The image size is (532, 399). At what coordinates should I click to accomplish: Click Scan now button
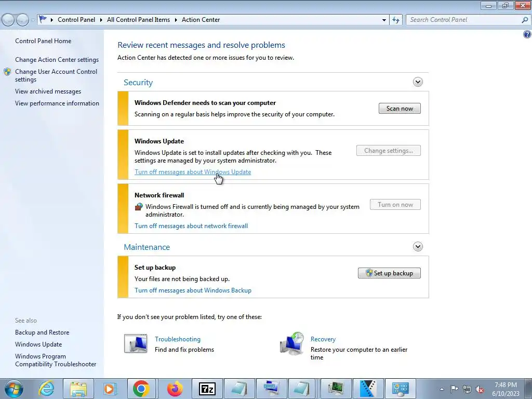pos(400,109)
